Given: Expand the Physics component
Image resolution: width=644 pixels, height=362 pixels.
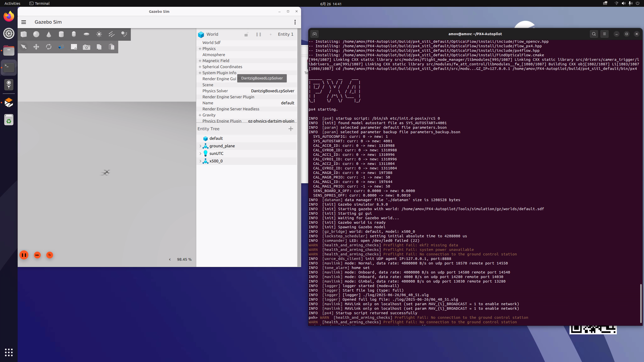Looking at the screenshot, I should click(200, 49).
